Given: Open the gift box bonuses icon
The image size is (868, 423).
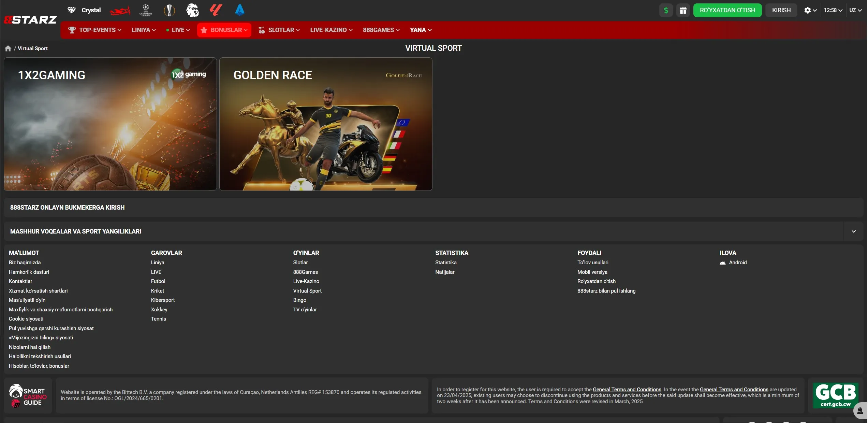Looking at the screenshot, I should (683, 10).
